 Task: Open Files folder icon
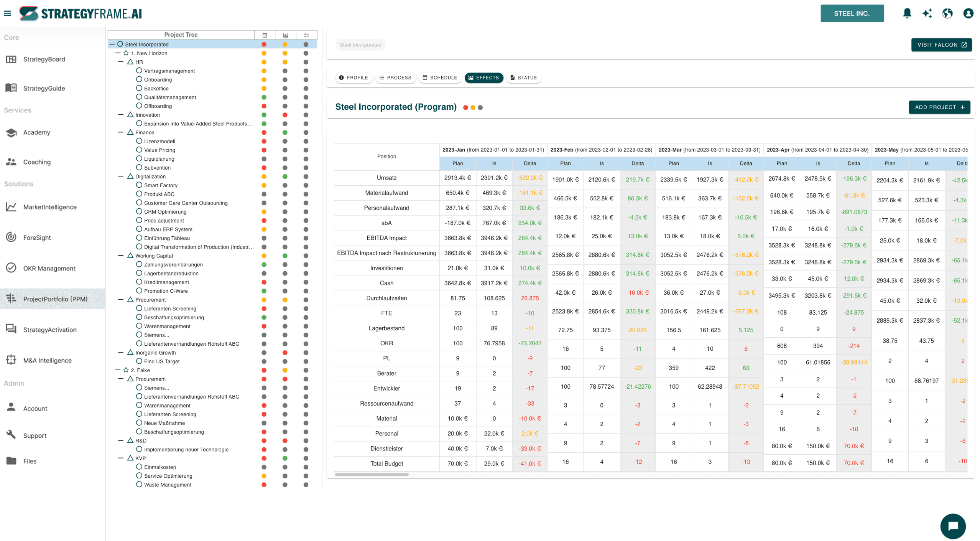tap(11, 461)
